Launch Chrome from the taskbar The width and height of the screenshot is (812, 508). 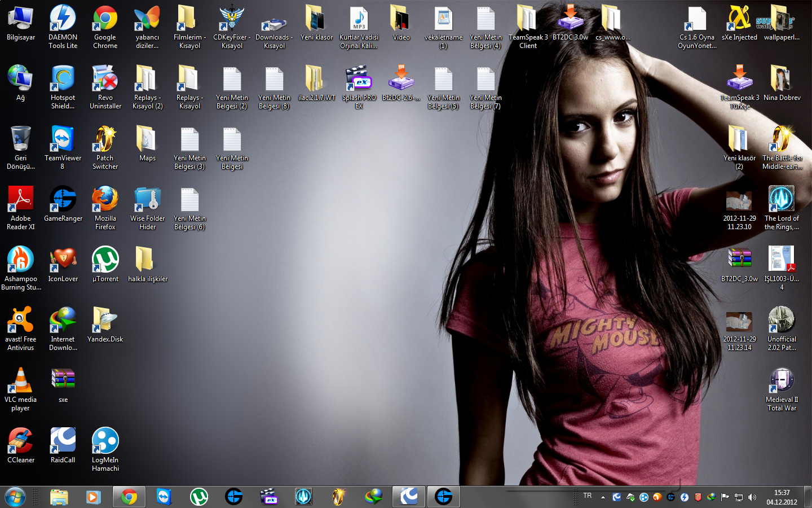coord(129,497)
